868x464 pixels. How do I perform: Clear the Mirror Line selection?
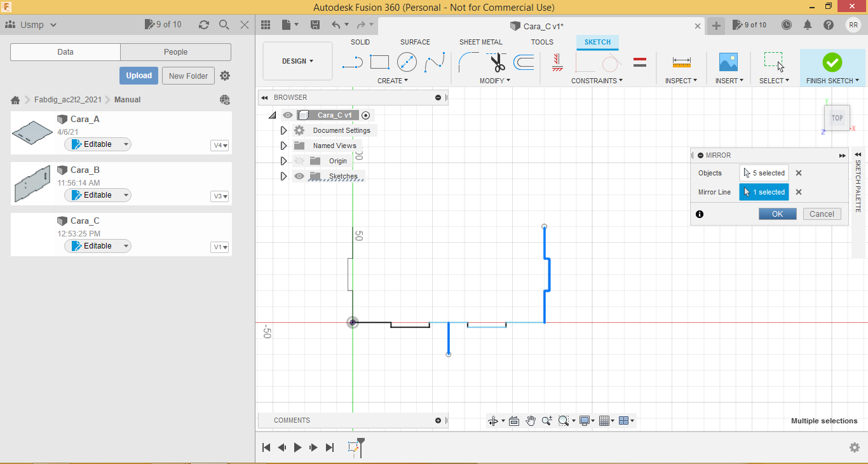click(799, 192)
